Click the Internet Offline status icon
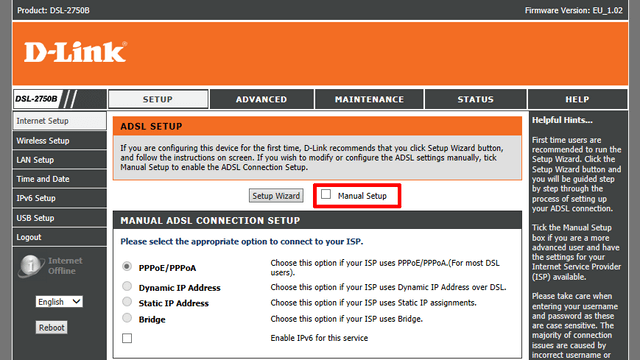Viewport: 640px width, 360px height. point(31,266)
